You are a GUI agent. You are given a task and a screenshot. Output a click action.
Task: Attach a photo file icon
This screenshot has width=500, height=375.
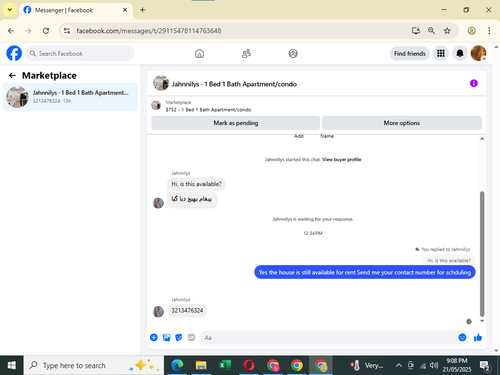166,337
